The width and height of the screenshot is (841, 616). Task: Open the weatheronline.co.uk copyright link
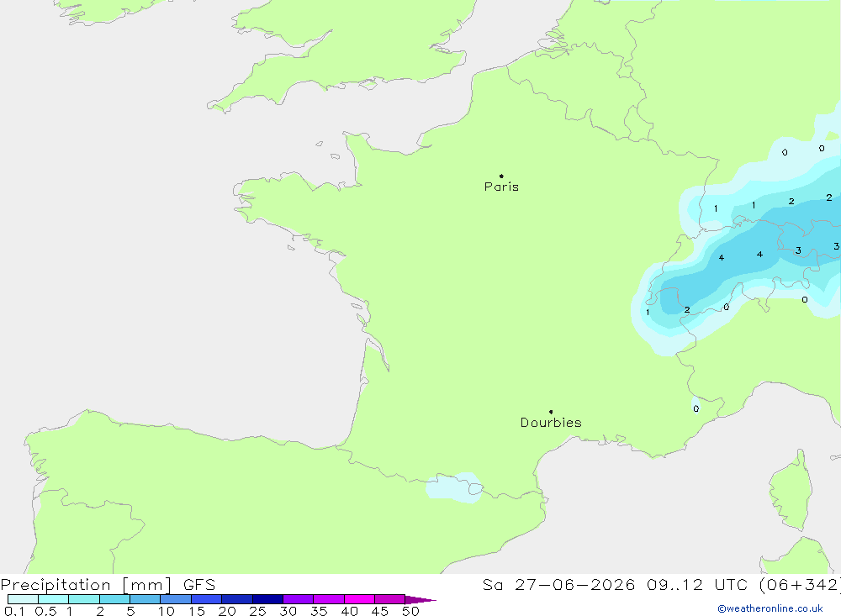(x=770, y=608)
